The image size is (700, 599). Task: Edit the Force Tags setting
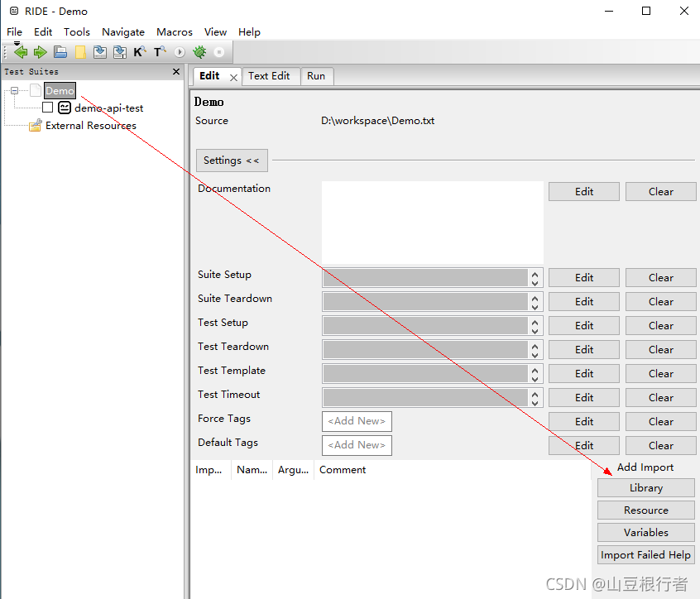point(584,422)
